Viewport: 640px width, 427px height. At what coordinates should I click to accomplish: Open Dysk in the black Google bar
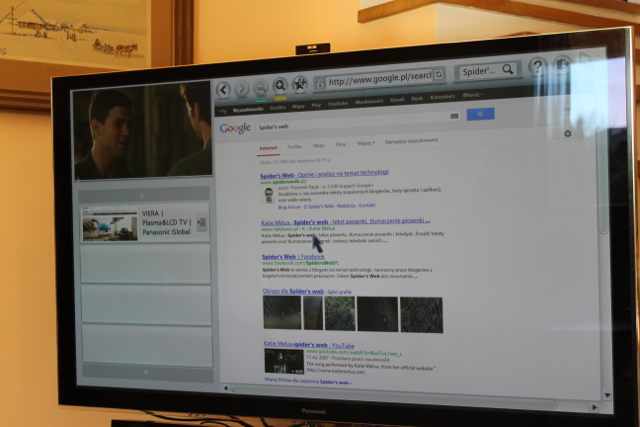417,98
